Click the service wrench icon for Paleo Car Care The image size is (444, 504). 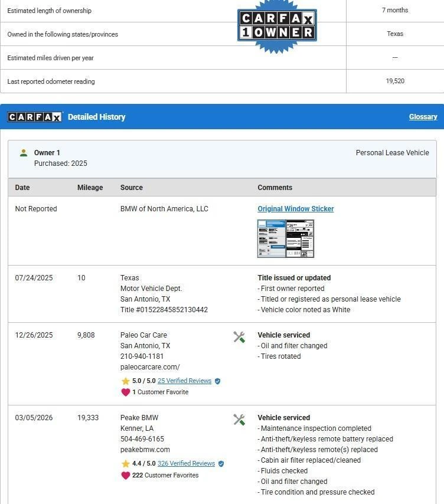click(x=239, y=337)
